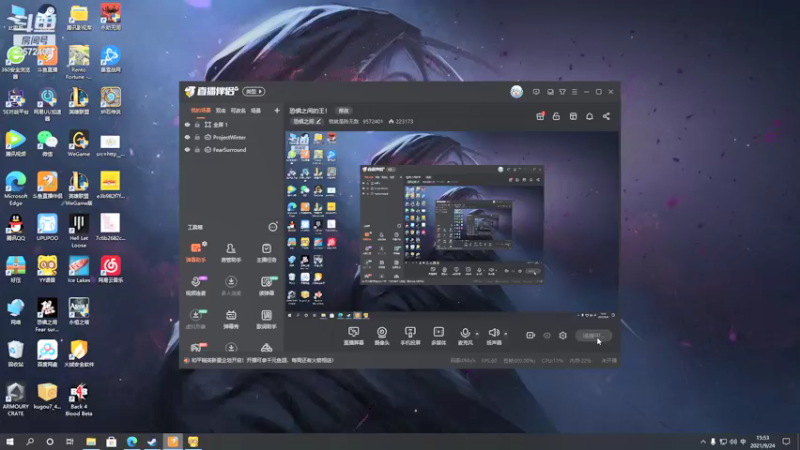The width and height of the screenshot is (800, 450).
Task: Open the 弹幕秀 danmaku show tool
Action: pos(231,319)
